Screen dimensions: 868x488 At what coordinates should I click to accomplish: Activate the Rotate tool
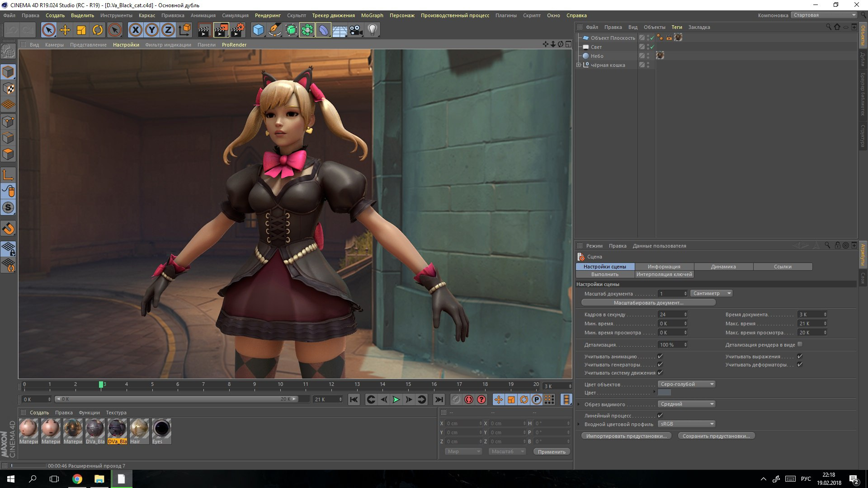pos(98,30)
